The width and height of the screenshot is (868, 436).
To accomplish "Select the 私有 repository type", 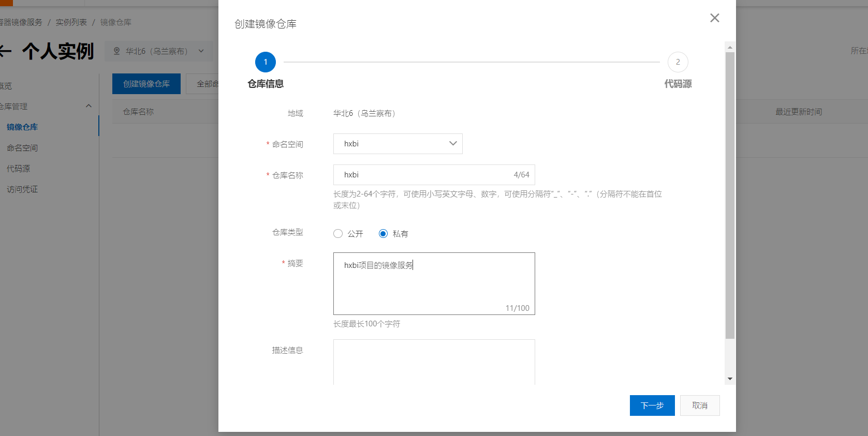I will click(383, 234).
